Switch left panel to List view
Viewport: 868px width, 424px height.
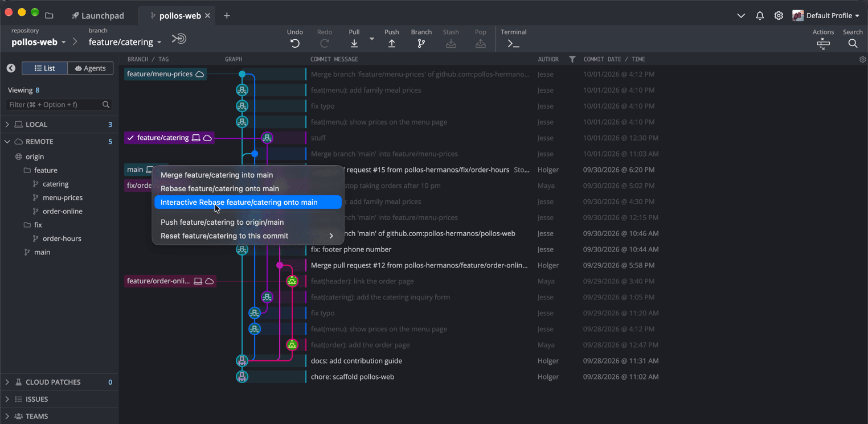[44, 68]
